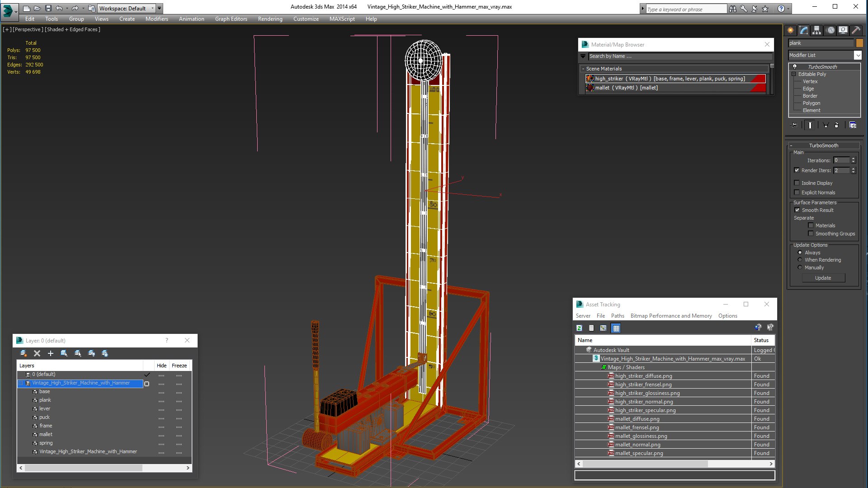This screenshot has width=868, height=488.
Task: Open the Hierarchy panel tab
Action: (816, 30)
